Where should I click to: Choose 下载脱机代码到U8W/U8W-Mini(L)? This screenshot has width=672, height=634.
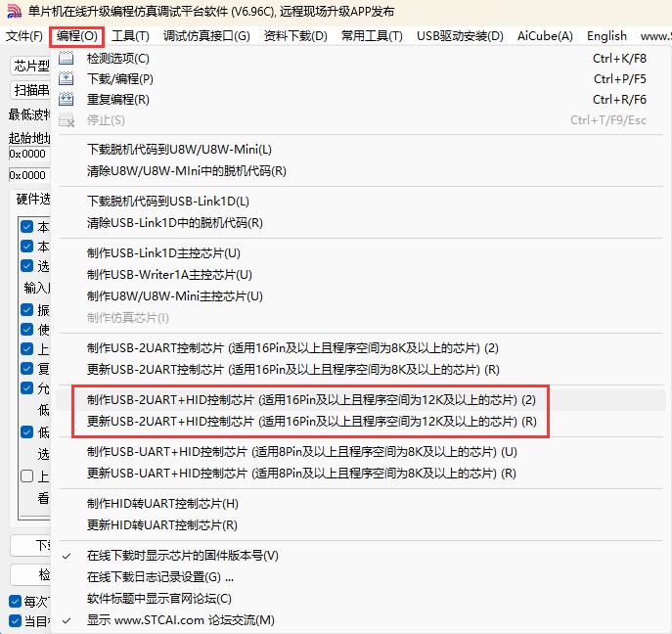click(179, 150)
